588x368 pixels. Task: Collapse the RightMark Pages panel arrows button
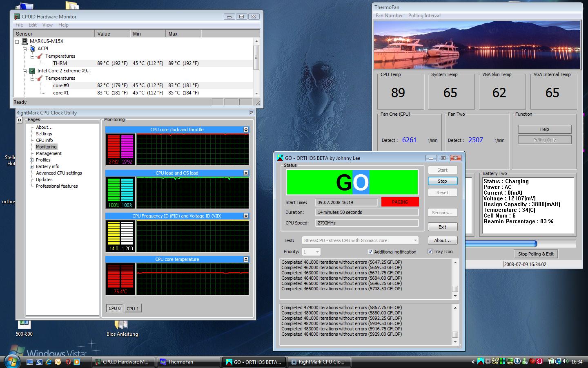click(x=20, y=120)
